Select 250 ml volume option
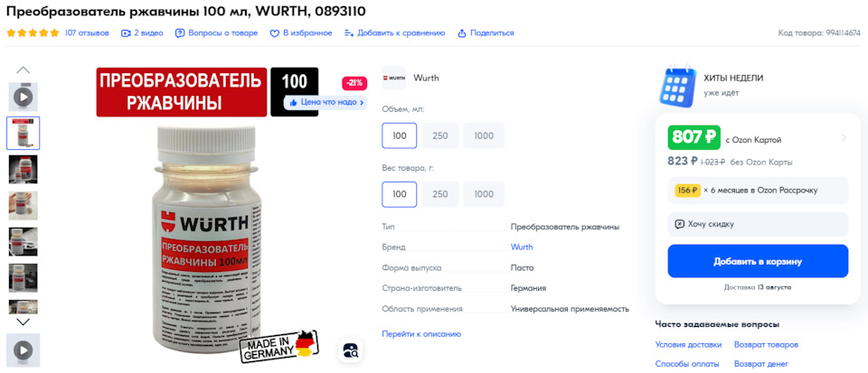The image size is (868, 373). (440, 136)
